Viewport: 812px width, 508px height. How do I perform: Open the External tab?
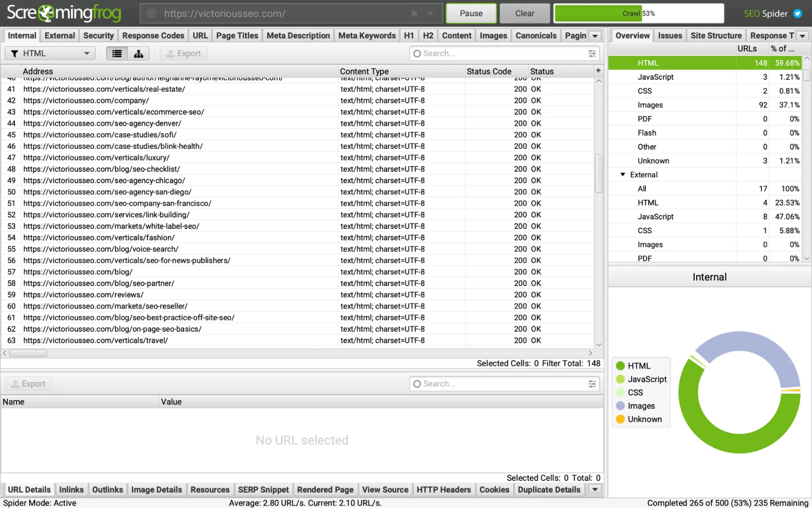point(60,36)
